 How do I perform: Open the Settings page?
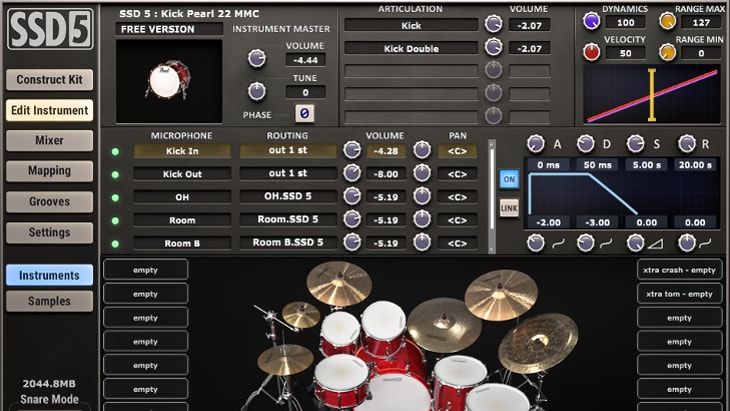(x=49, y=232)
